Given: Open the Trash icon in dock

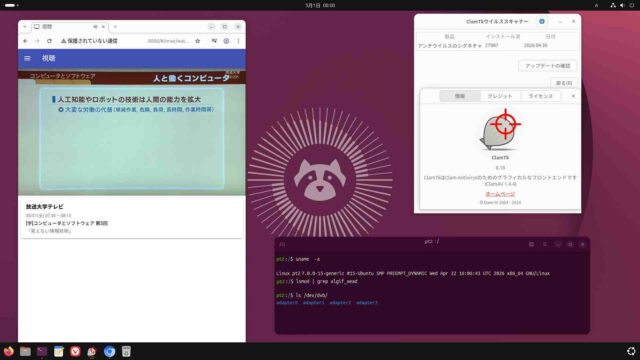Looking at the screenshot, I should point(126,351).
